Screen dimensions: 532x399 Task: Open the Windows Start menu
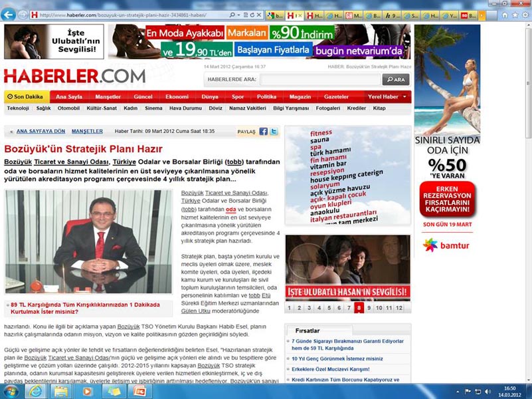(11, 391)
